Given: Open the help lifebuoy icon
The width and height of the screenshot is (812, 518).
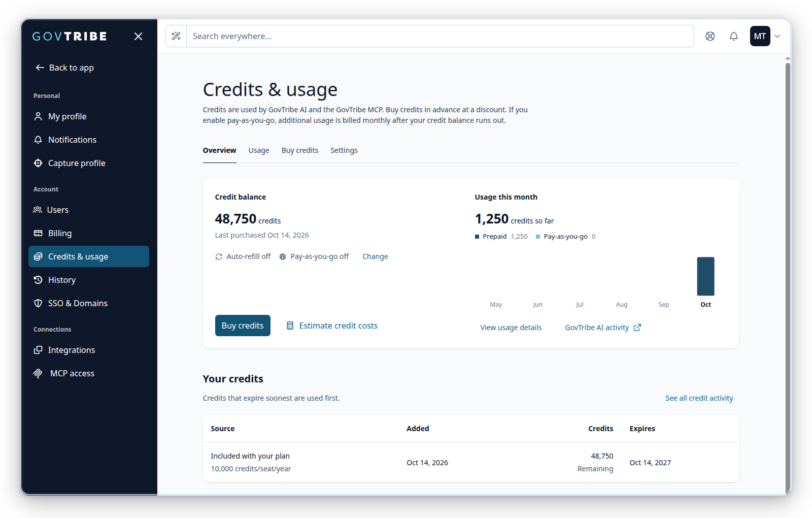Looking at the screenshot, I should pyautogui.click(x=710, y=36).
